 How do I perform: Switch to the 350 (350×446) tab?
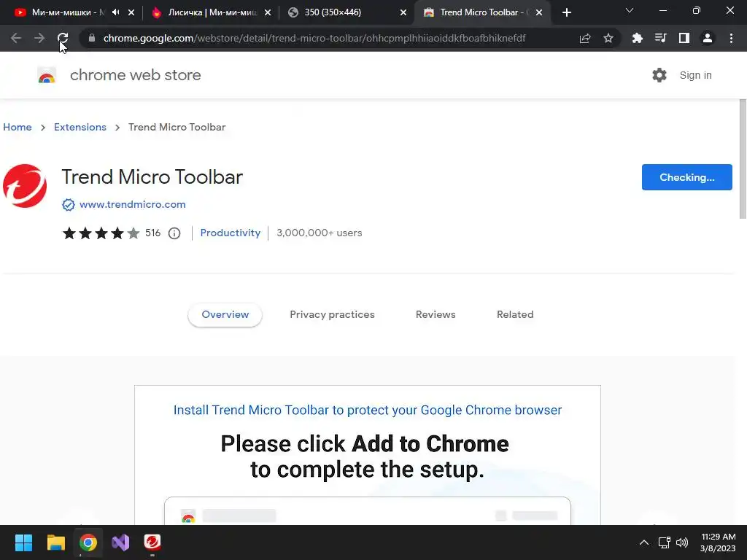[347, 12]
